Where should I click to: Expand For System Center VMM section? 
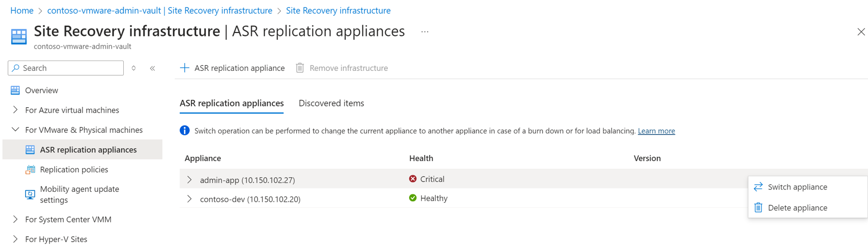[x=15, y=219]
